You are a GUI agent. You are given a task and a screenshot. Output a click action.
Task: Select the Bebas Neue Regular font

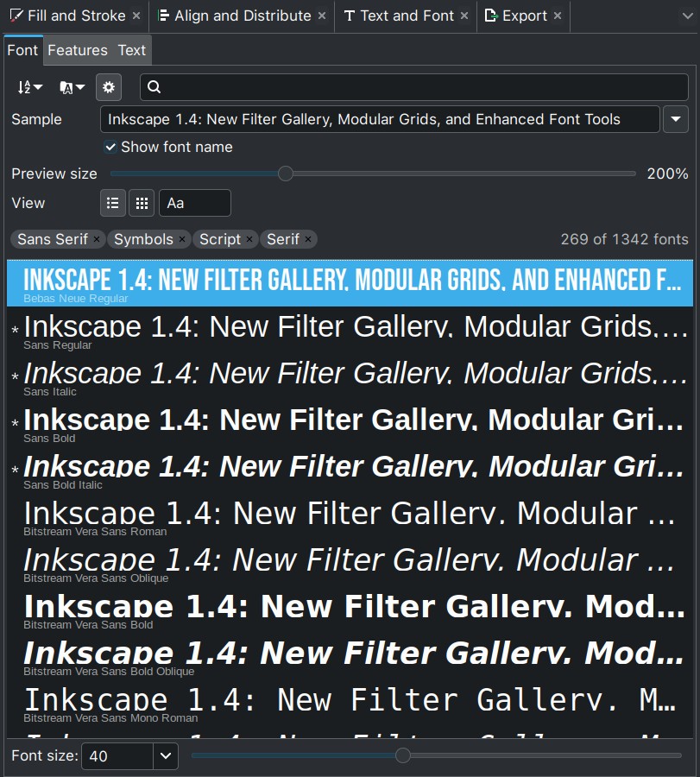pos(350,283)
